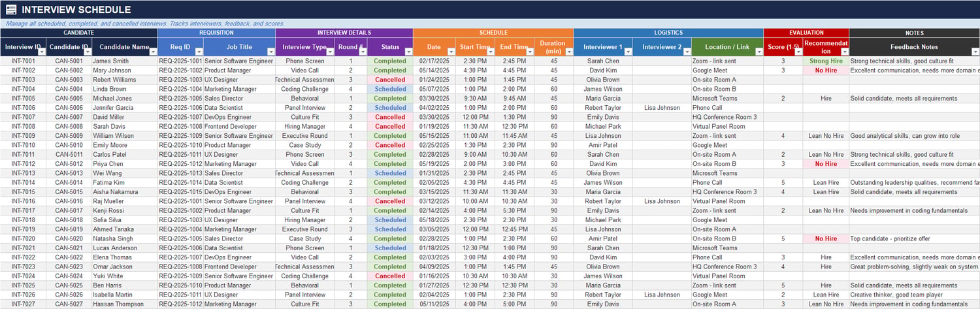Select candidate name Robert Williams
Screen dimensions: 980x309
click(125, 80)
